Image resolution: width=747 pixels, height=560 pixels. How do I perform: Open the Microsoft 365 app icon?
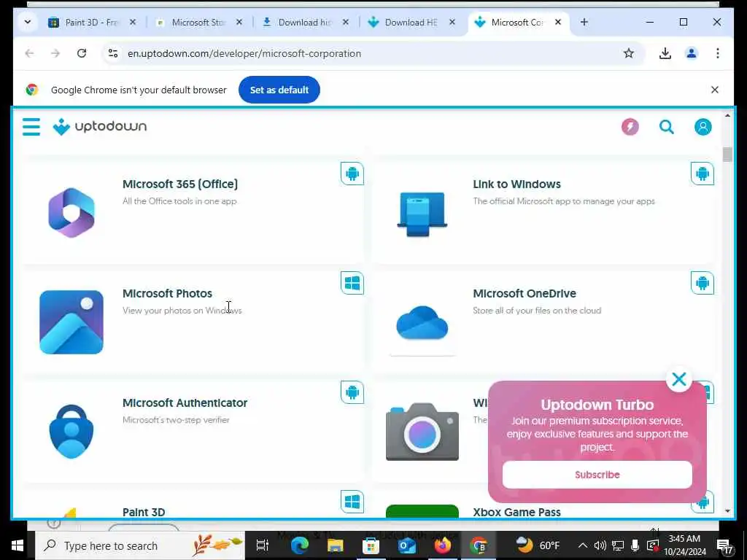click(71, 213)
